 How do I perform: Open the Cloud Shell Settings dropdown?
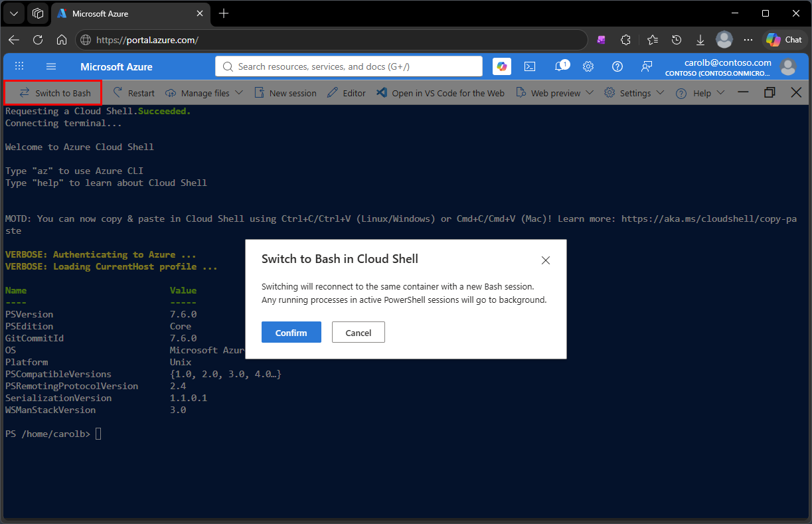click(634, 93)
